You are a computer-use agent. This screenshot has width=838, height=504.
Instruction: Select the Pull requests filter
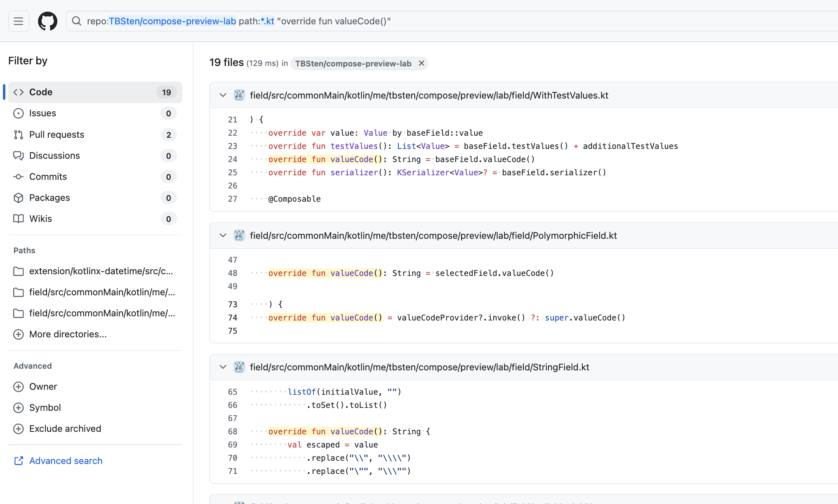click(56, 134)
